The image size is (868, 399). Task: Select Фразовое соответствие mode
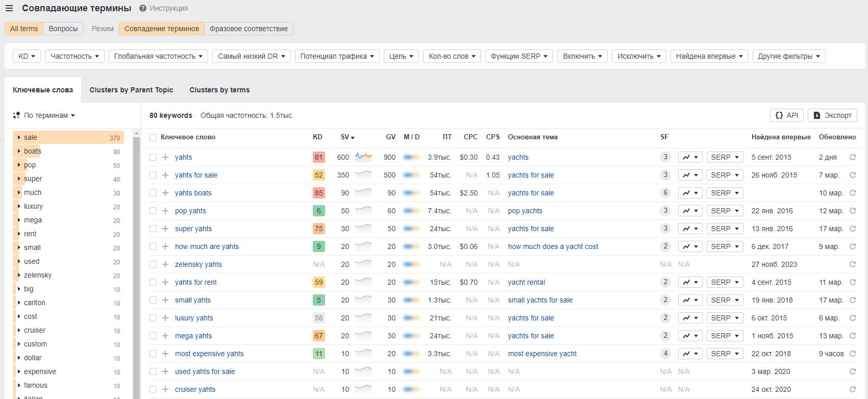click(x=249, y=29)
